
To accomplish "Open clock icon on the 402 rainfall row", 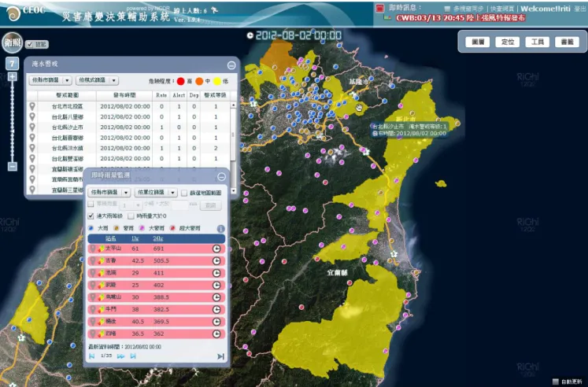I will pyautogui.click(x=216, y=285).
